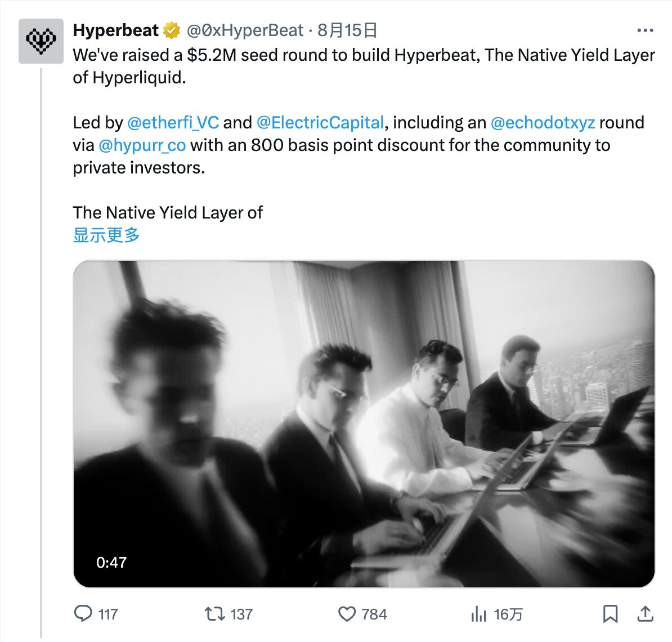Click the 0:47 video duration label
Image resolution: width=672 pixels, height=642 pixels.
[111, 562]
